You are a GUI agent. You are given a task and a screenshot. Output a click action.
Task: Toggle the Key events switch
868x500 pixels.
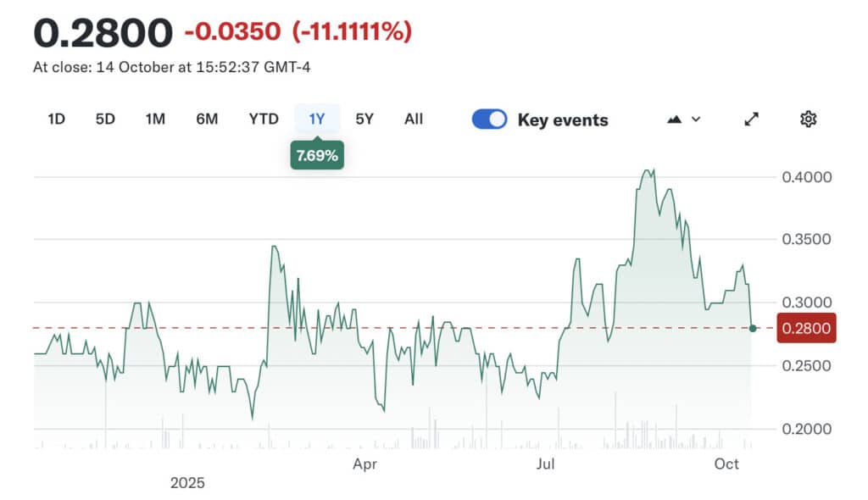coord(489,119)
